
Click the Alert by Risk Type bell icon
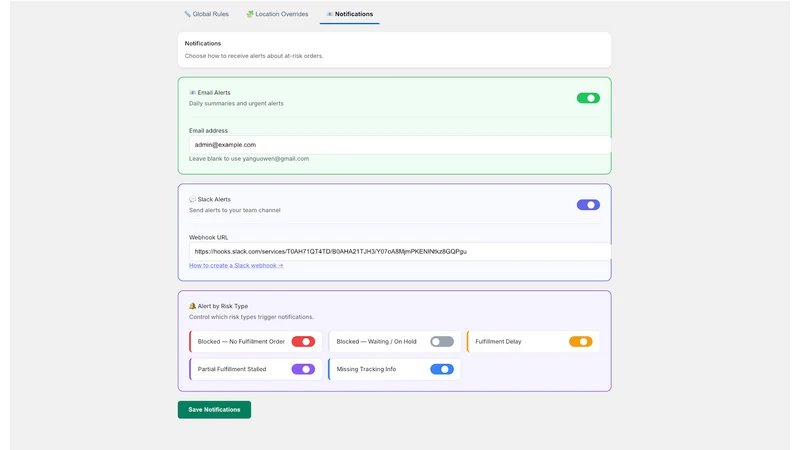[192, 306]
